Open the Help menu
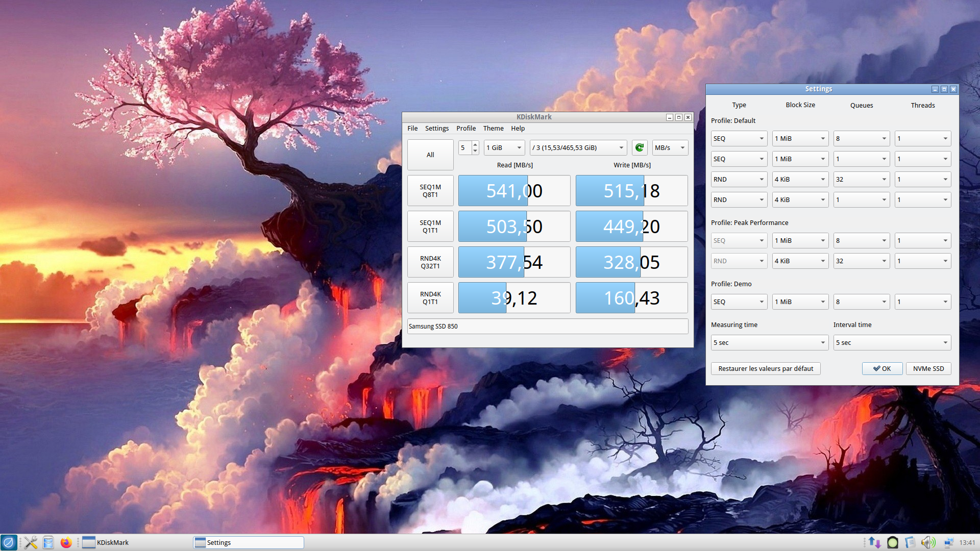 [518, 128]
